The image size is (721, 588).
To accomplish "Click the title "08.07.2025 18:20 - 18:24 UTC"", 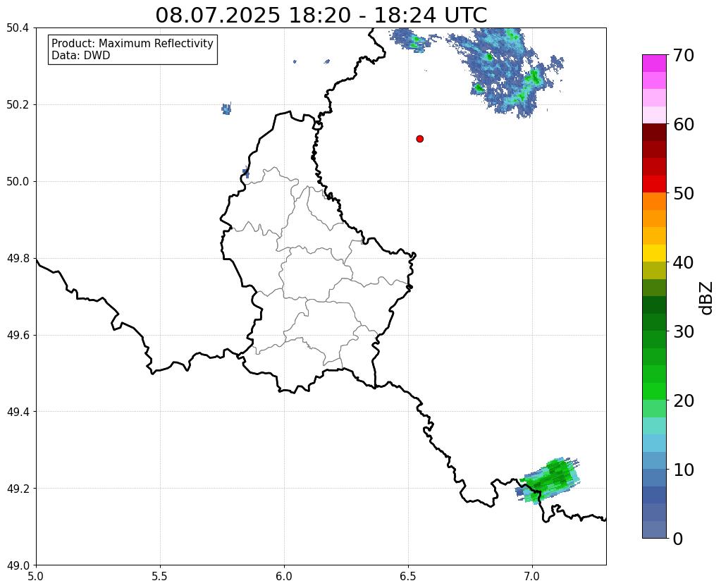I will tap(321, 16).
